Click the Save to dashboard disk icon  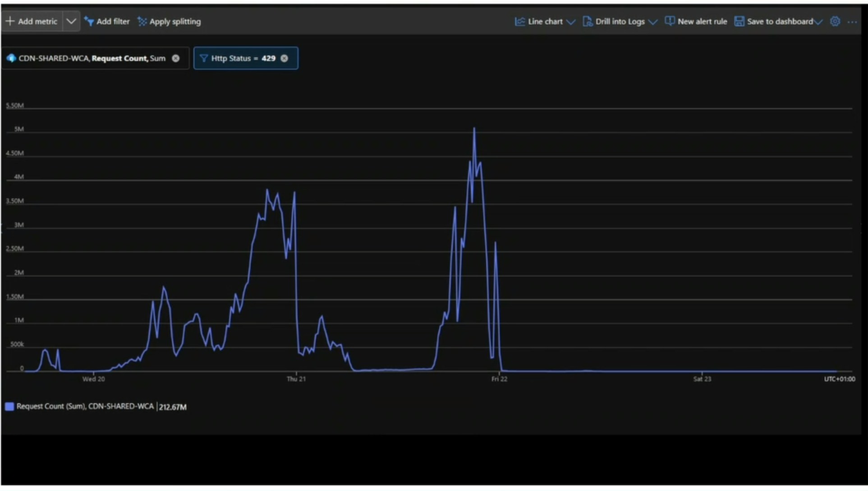(739, 21)
